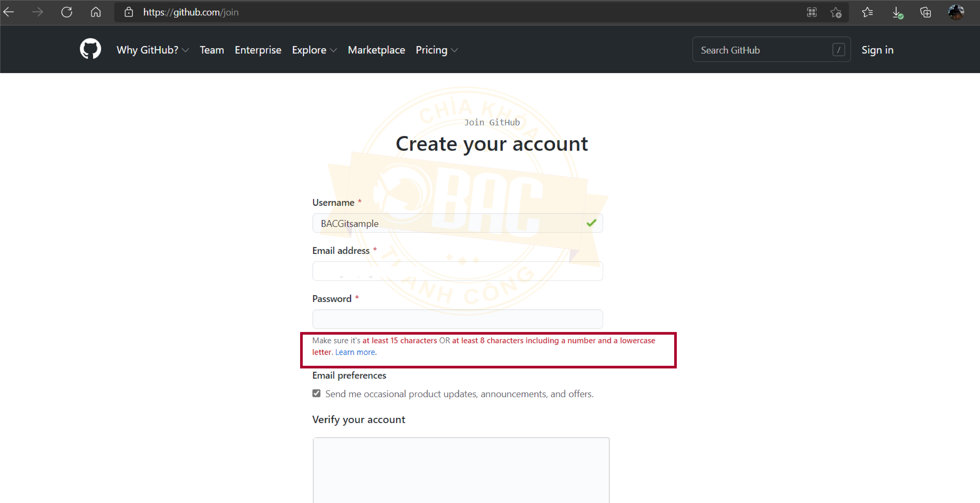980x503 pixels.
Task: Add this page to favorites star icon
Action: [836, 13]
